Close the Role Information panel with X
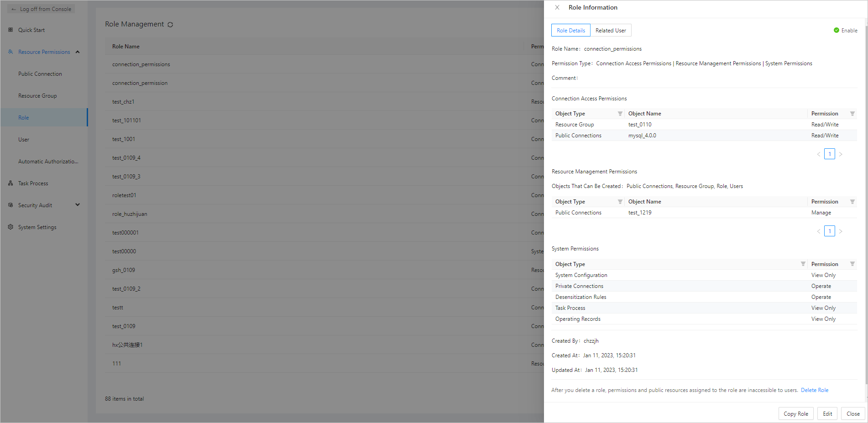The image size is (868, 423). coord(557,7)
